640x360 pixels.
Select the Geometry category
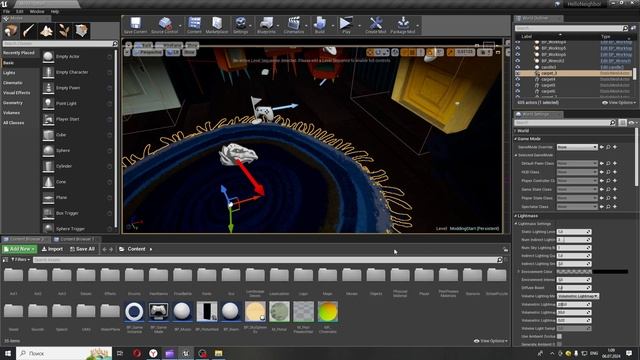point(13,103)
